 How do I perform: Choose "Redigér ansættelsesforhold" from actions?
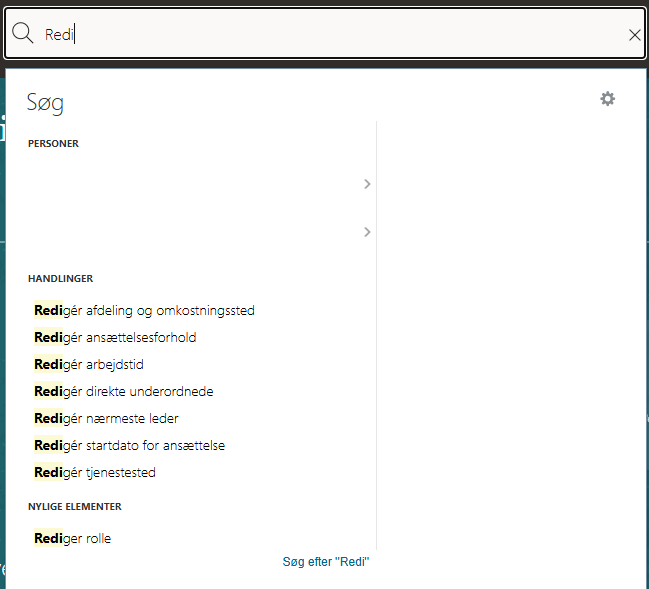point(115,337)
